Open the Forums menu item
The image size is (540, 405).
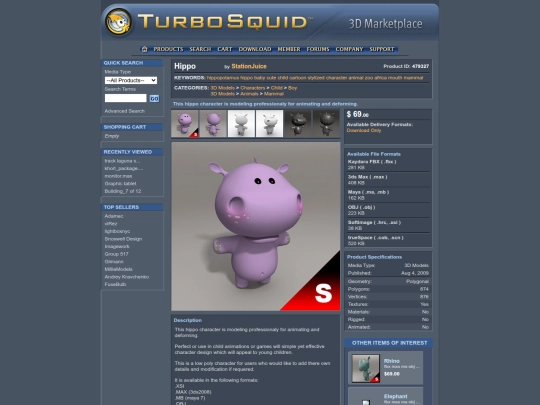[x=318, y=49]
